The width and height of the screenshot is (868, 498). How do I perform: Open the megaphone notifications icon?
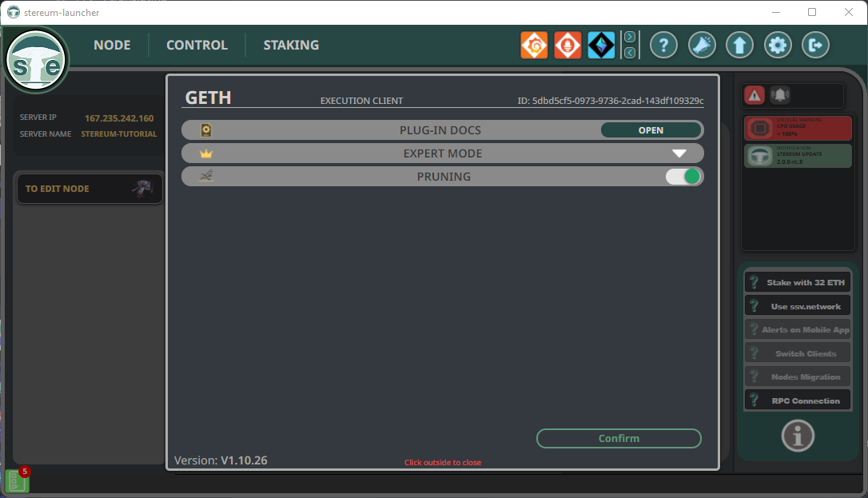tap(702, 45)
